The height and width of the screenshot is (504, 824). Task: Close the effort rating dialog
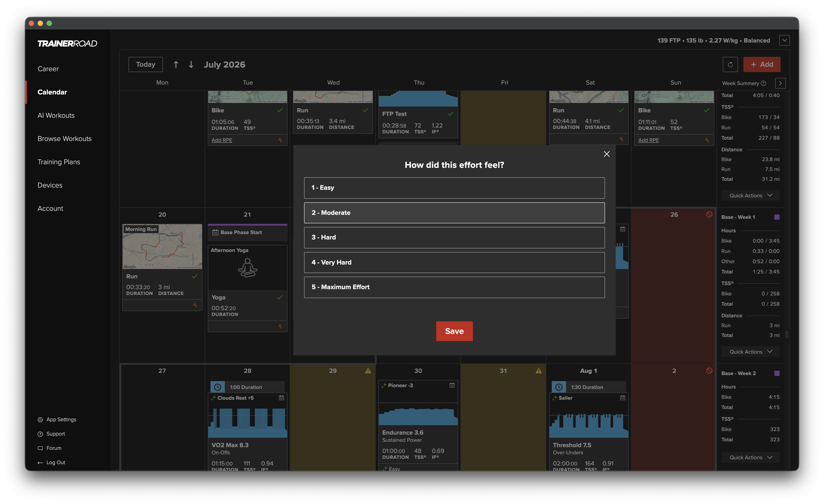point(606,154)
